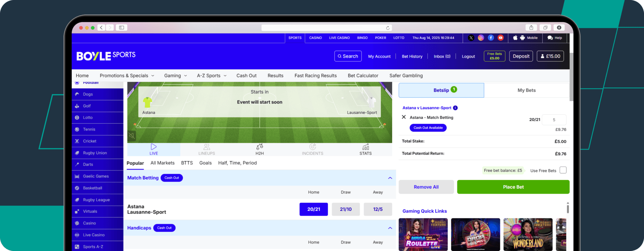Viewport: 644px width, 251px height.
Task: Switch to the My Bets tab
Action: tap(527, 90)
